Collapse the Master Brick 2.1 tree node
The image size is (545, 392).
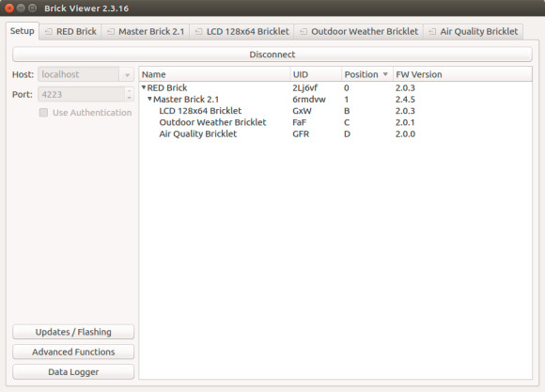pos(149,99)
